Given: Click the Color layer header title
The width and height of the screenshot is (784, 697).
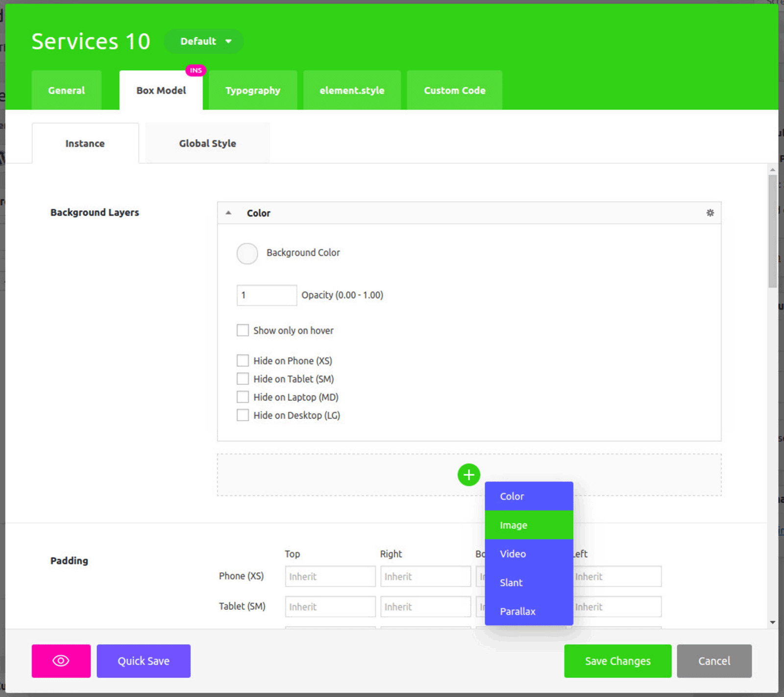Looking at the screenshot, I should (258, 213).
